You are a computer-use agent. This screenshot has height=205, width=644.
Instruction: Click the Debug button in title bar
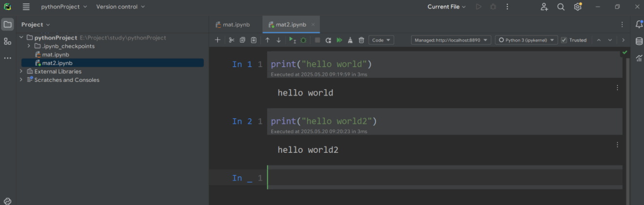pos(493,7)
